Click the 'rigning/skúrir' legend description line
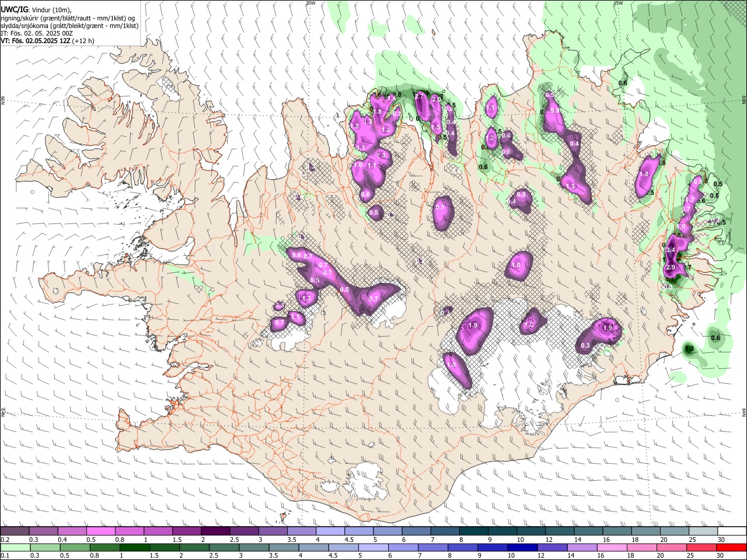This screenshot has height=560, width=747. pos(69,18)
